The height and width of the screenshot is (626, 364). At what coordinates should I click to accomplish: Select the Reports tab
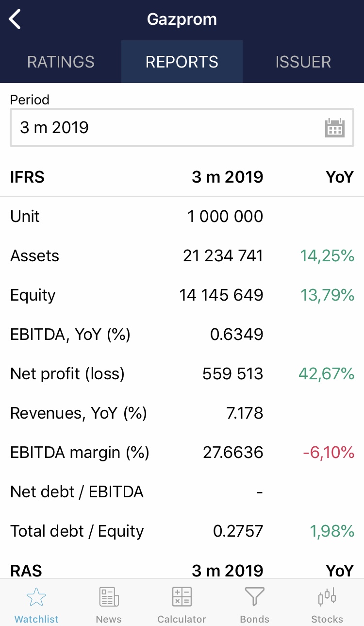point(182,62)
